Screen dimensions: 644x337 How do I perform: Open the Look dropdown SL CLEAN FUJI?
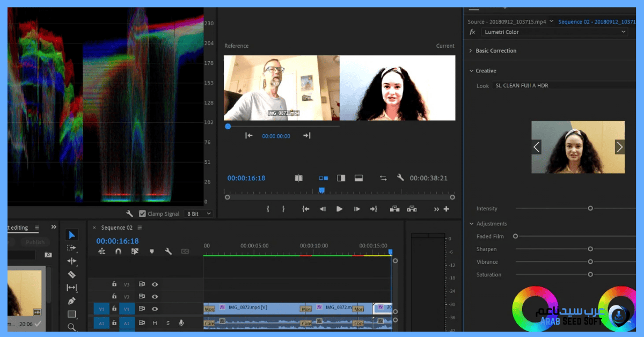(563, 85)
